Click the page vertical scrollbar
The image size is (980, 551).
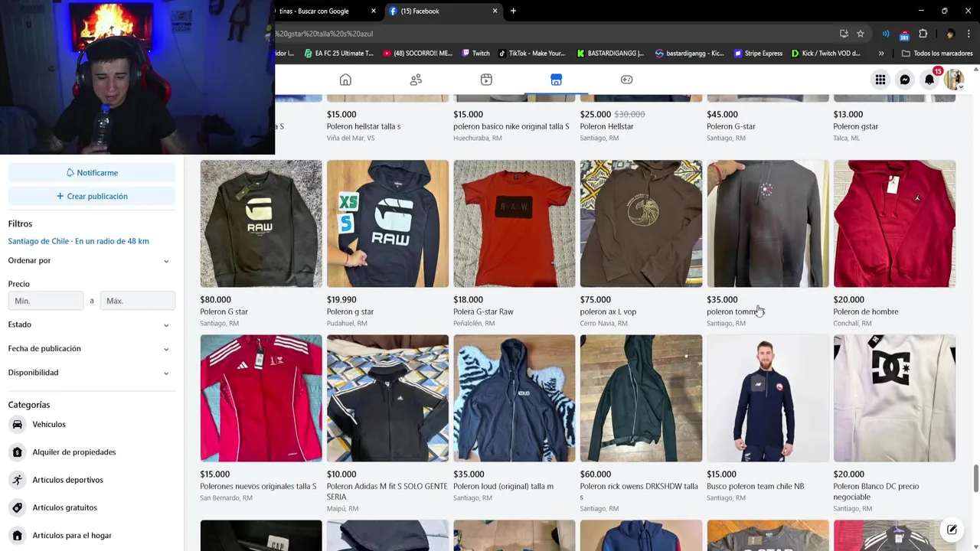coord(975,478)
